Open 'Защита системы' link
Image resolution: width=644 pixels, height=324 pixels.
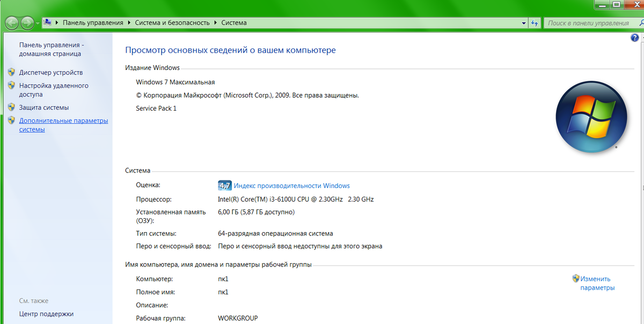(44, 107)
